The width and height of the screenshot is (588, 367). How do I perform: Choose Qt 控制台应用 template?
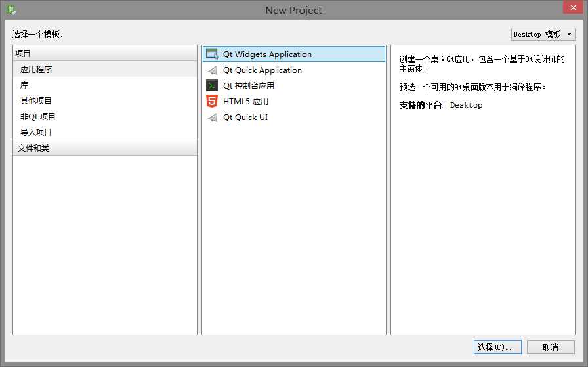point(293,86)
